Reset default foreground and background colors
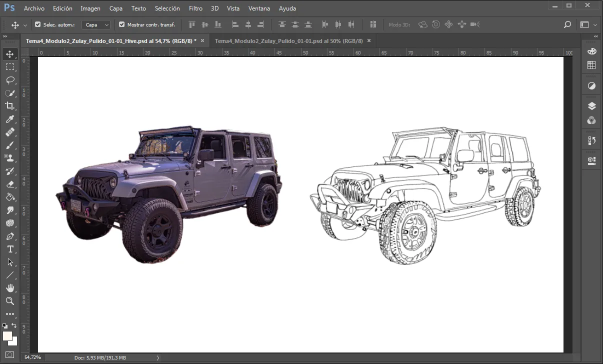The width and height of the screenshot is (603, 364). (x=5, y=325)
